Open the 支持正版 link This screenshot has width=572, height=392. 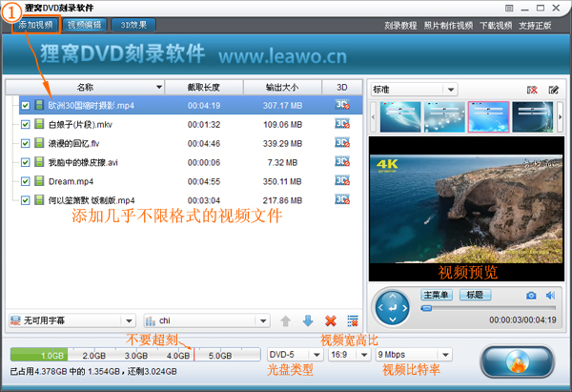pyautogui.click(x=535, y=26)
